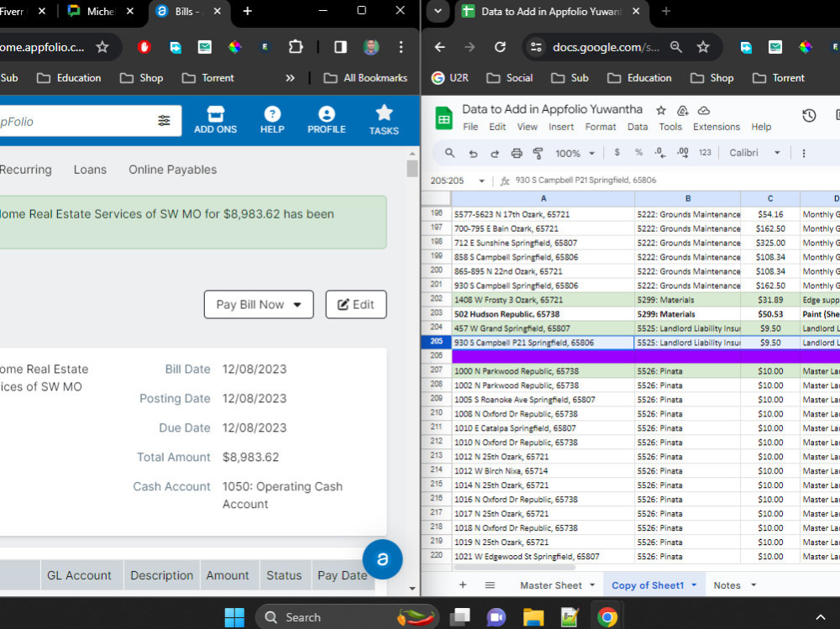Bookmark the AppFolio page with the star icon
The width and height of the screenshot is (840, 629).
(x=102, y=47)
